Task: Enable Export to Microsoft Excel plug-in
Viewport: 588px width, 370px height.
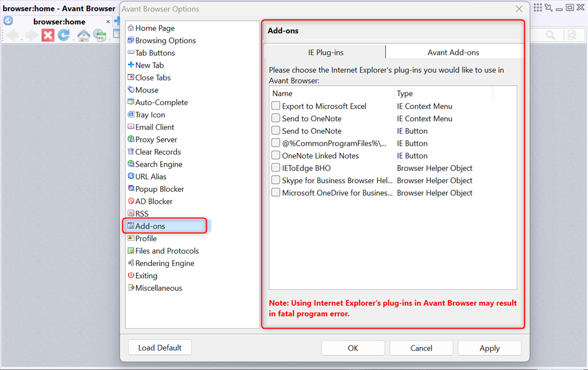Action: pyautogui.click(x=276, y=106)
